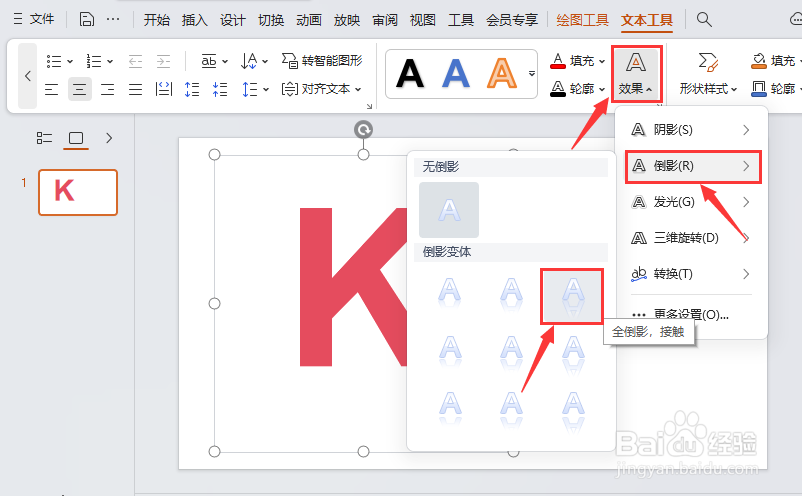Image resolution: width=802 pixels, height=496 pixels.
Task: Open the more quick-access options ellipsis
Action: click(113, 19)
